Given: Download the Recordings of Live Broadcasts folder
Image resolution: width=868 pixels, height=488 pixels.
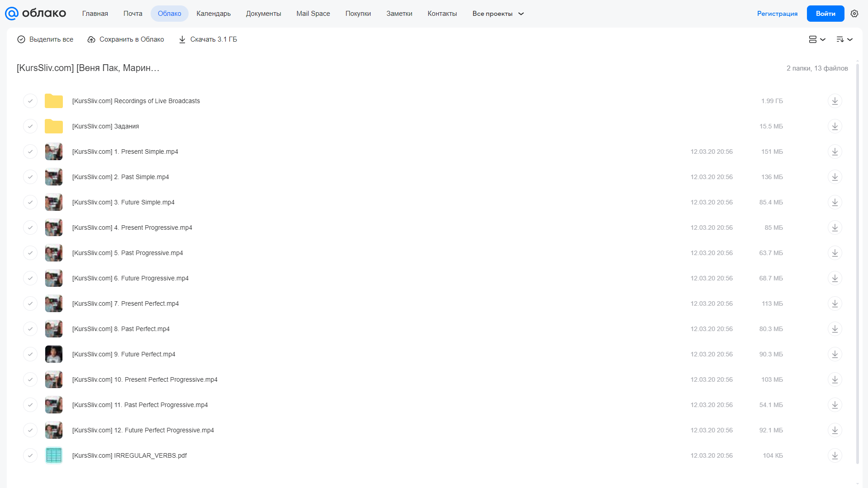Looking at the screenshot, I should (x=835, y=101).
